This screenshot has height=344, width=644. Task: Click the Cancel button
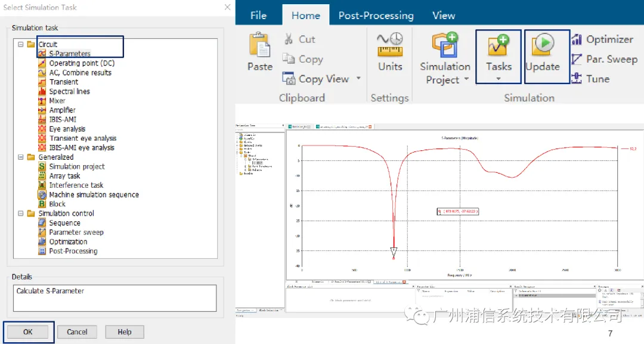pyautogui.click(x=77, y=332)
